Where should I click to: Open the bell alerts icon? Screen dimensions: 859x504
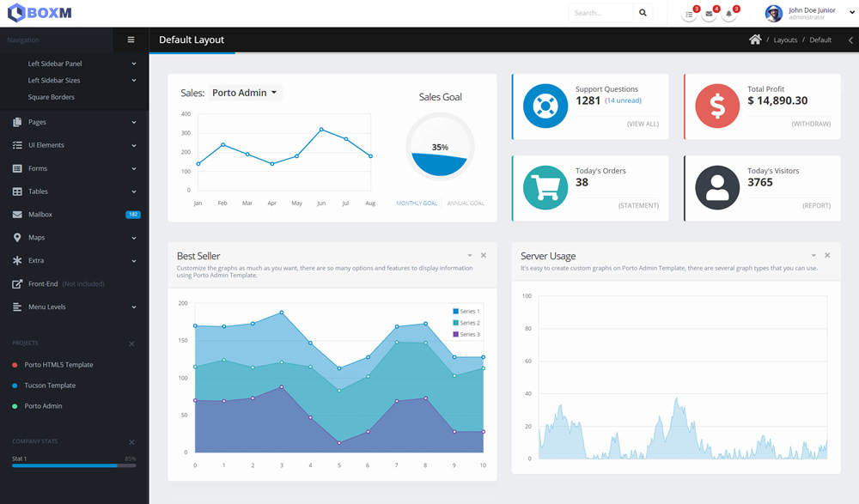(x=729, y=14)
